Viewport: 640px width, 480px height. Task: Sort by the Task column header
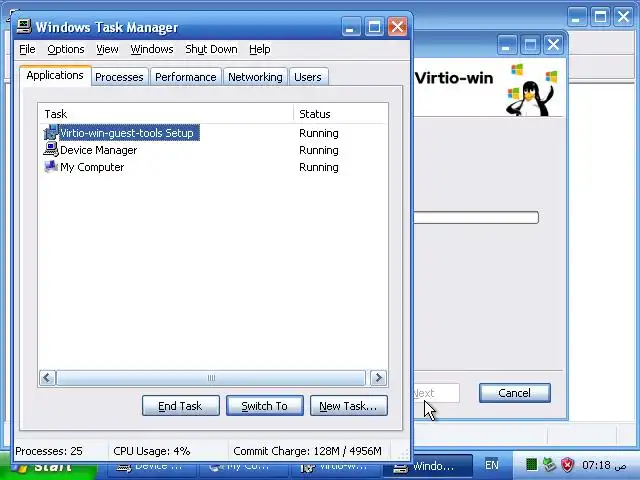[166, 114]
